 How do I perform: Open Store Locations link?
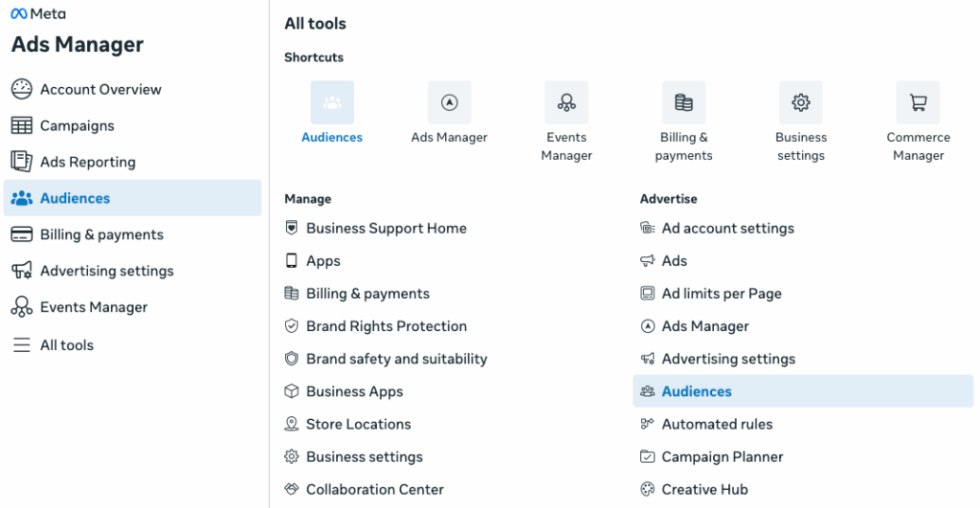pyautogui.click(x=358, y=424)
